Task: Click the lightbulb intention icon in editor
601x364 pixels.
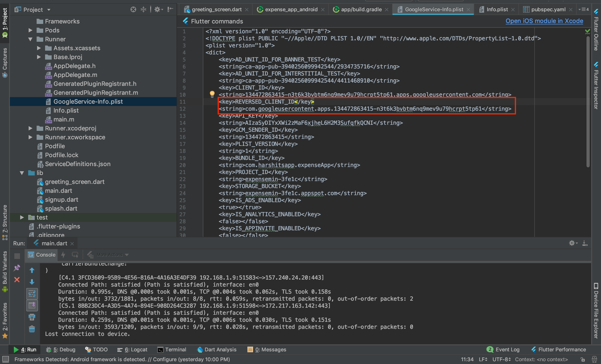Action: (212, 94)
